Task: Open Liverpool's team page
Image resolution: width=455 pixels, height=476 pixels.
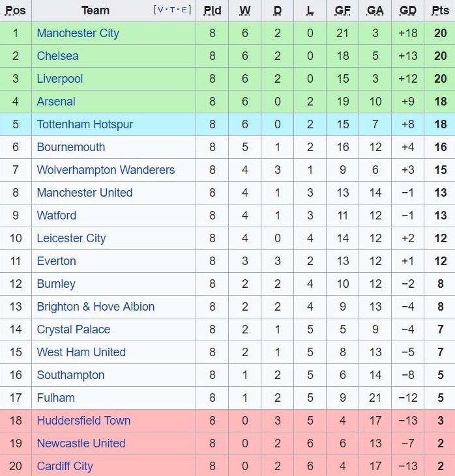Action: click(60, 79)
